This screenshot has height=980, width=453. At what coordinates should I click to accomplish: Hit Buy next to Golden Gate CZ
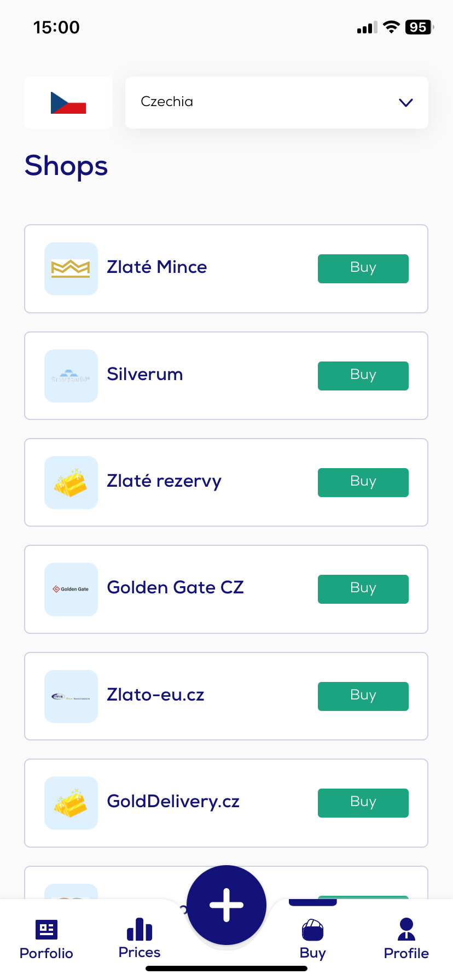click(x=363, y=589)
